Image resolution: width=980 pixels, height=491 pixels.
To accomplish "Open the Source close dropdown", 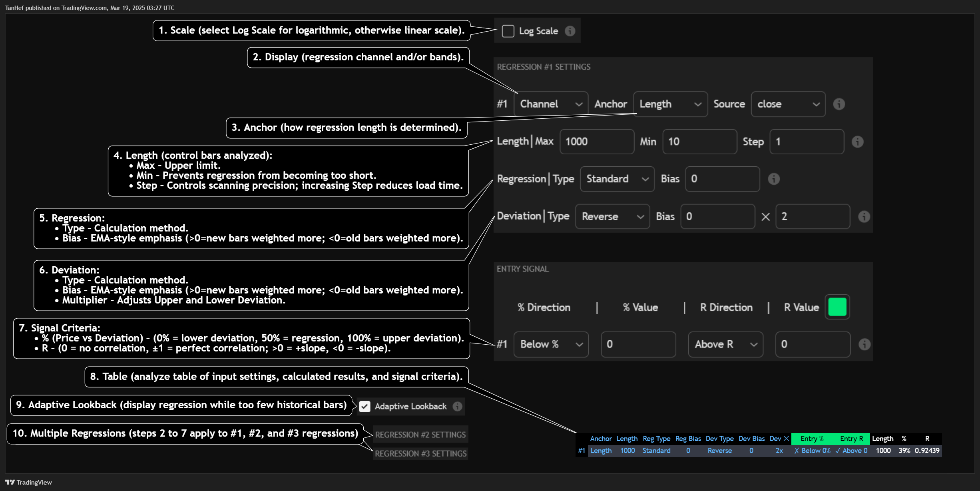I will pyautogui.click(x=788, y=104).
